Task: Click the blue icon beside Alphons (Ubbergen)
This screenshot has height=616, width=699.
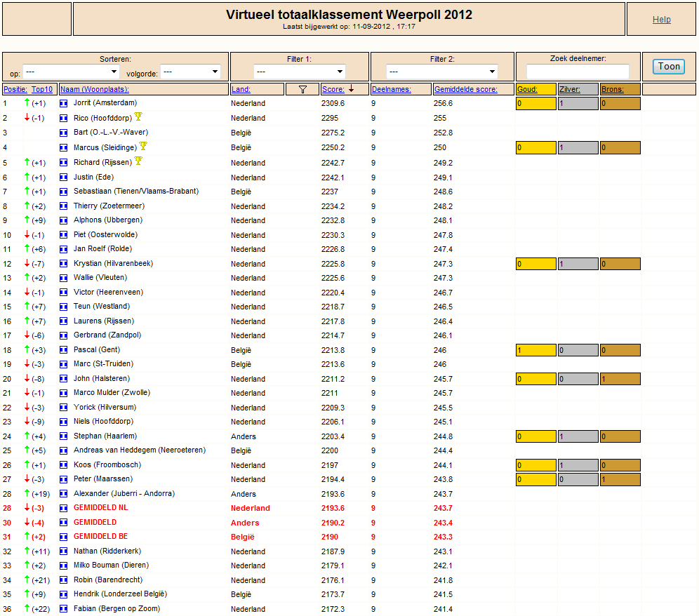Action: point(64,220)
